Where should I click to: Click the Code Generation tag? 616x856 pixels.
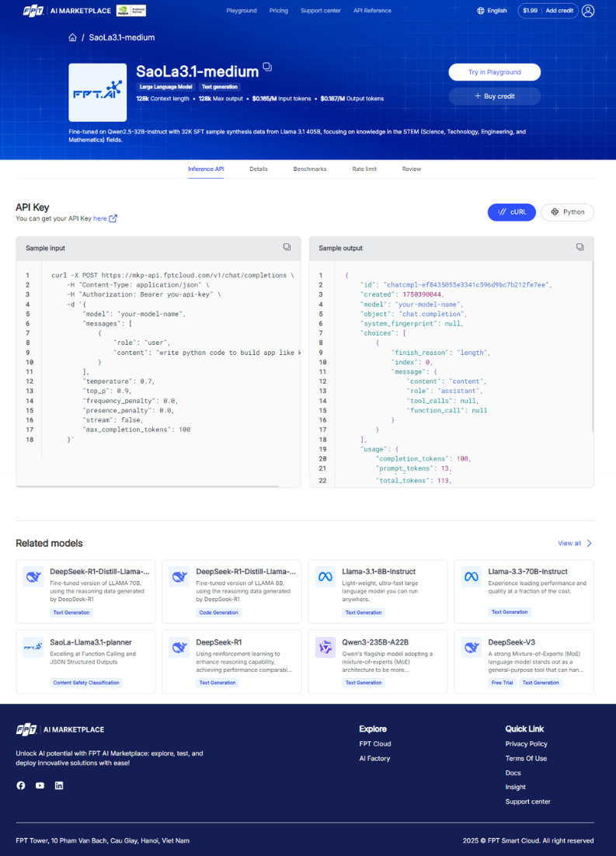click(218, 613)
